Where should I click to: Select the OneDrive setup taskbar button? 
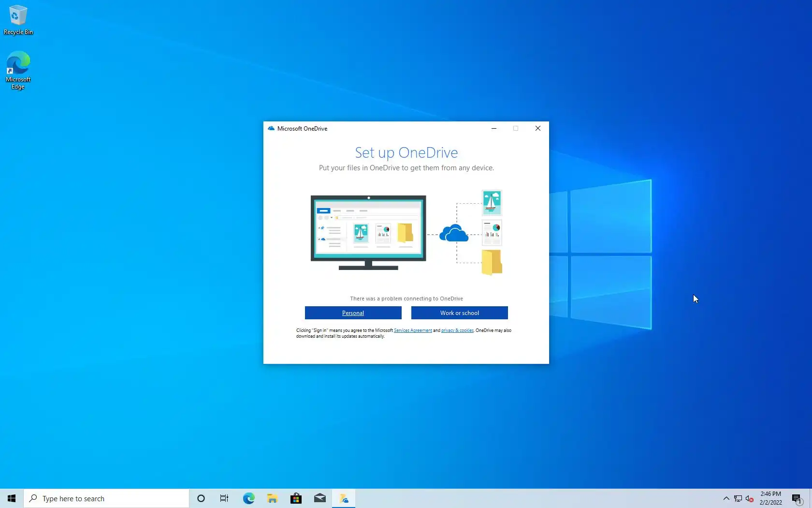click(x=344, y=498)
